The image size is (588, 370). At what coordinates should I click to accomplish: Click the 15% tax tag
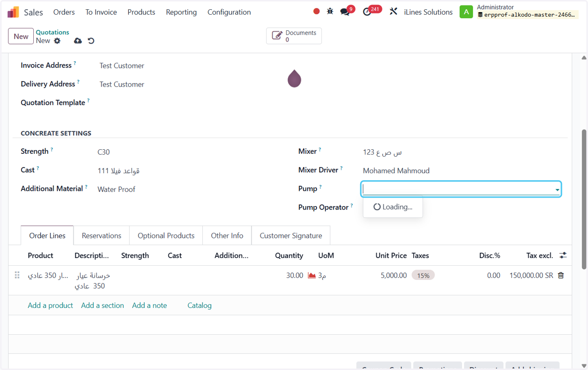(x=423, y=276)
